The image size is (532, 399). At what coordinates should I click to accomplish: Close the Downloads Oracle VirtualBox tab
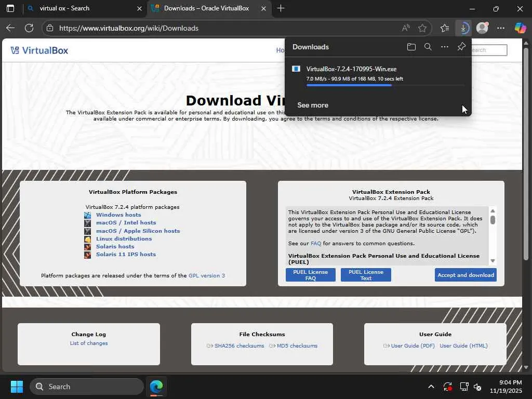pyautogui.click(x=263, y=8)
